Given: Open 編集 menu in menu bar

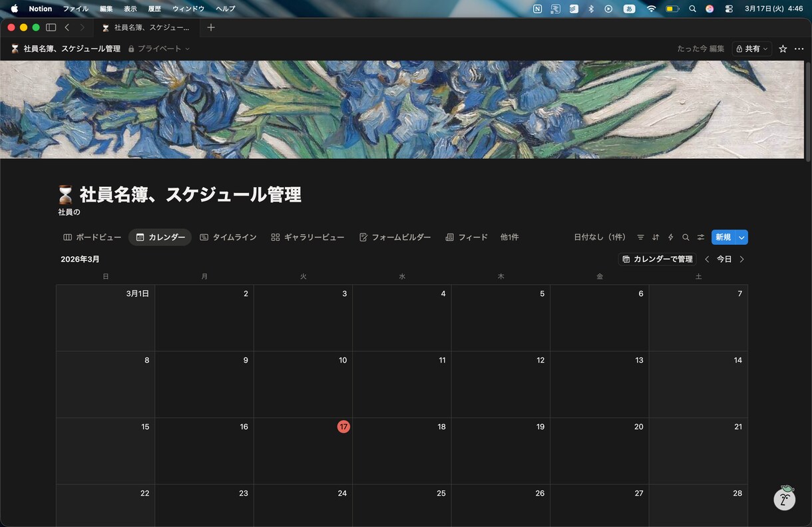Looking at the screenshot, I should [106, 9].
